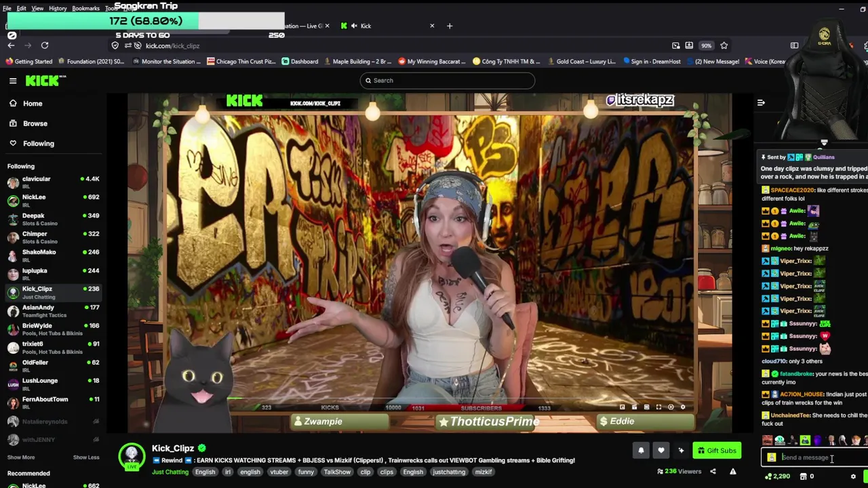Open the View menu
This screenshot has width=868, height=488.
pos(37,8)
